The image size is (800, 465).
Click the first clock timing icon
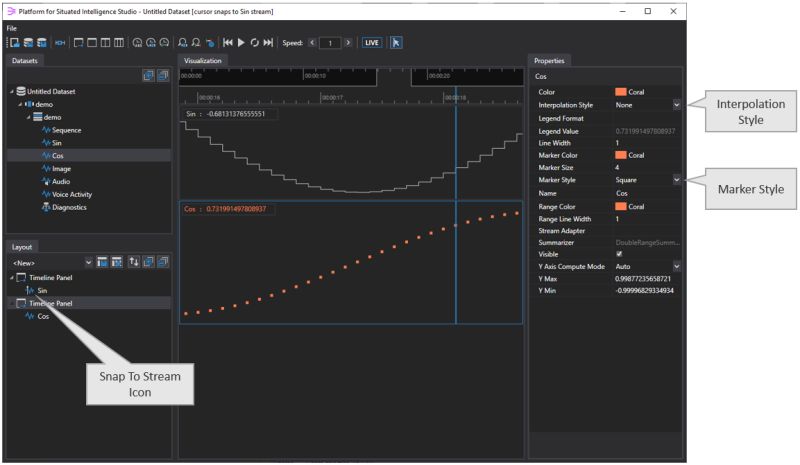(137, 43)
